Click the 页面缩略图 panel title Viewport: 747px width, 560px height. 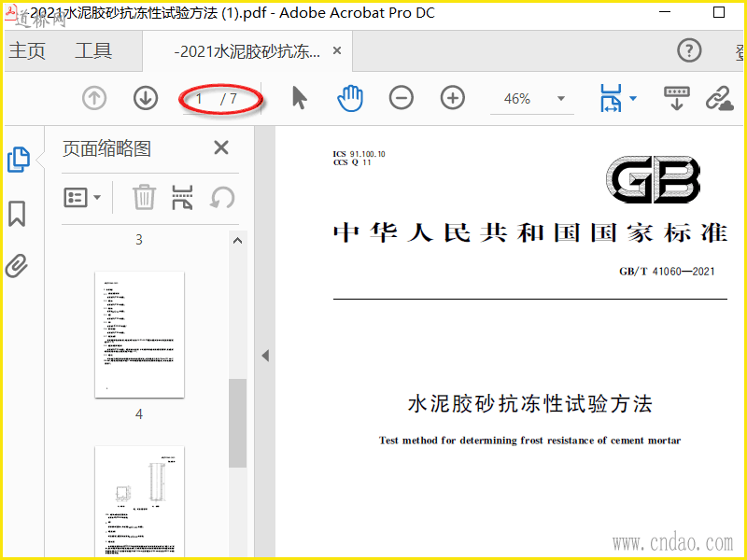(x=106, y=148)
